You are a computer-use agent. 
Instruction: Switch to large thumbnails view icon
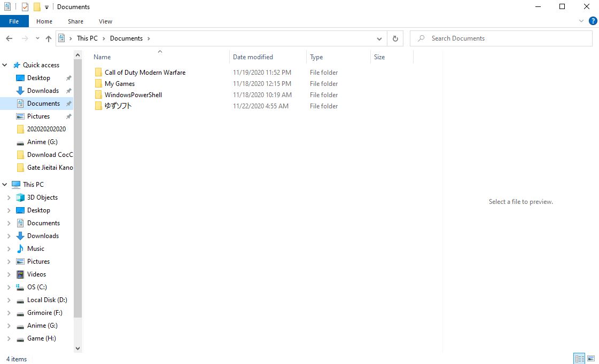pos(591,358)
